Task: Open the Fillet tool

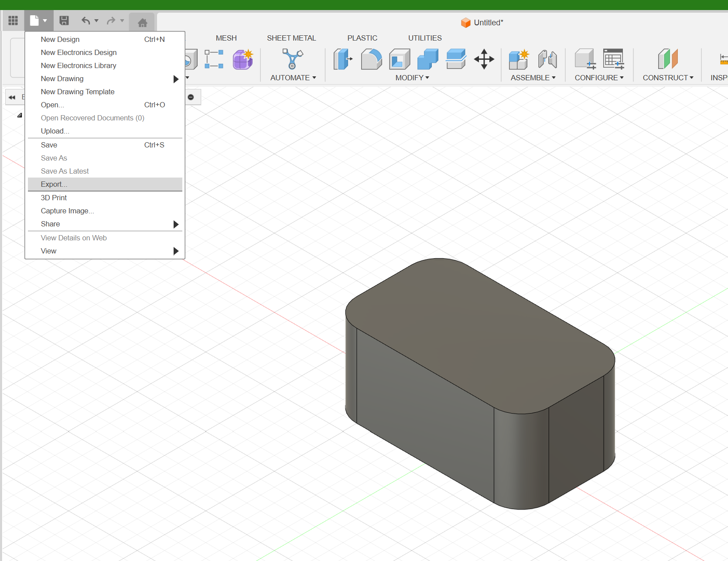Action: tap(371, 59)
